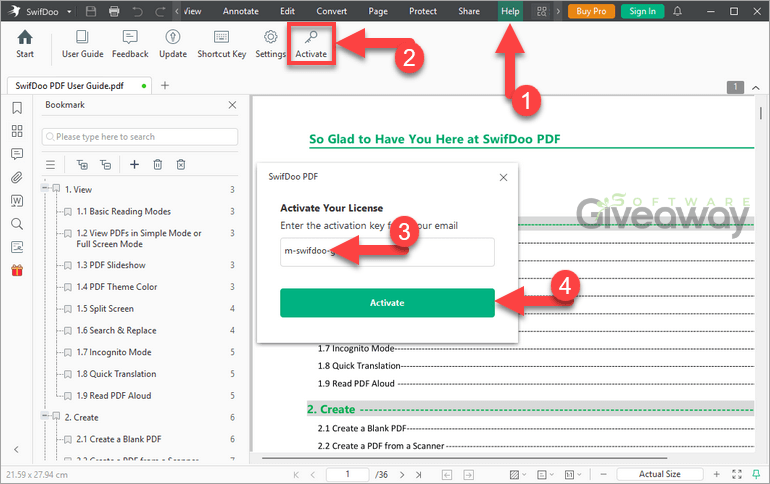The height and width of the screenshot is (484, 770).
Task: Open Settings in the Help ribbon
Action: tap(270, 44)
